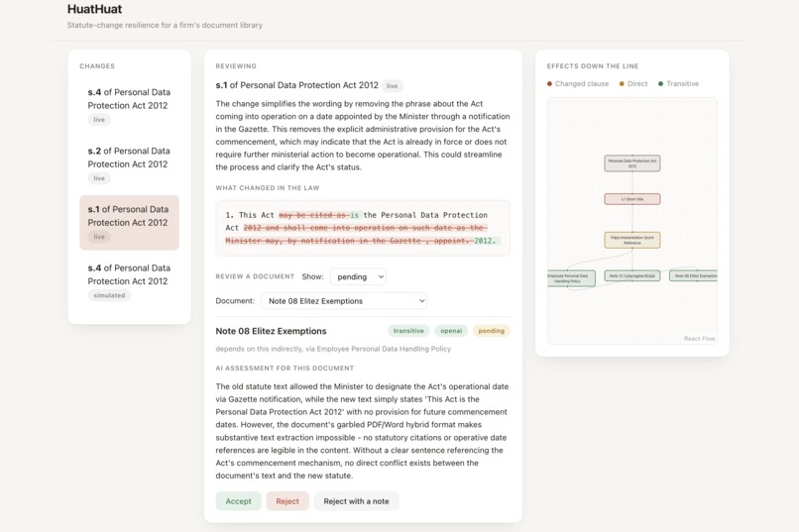Click the 'Review a document' label
Screen dimensions: 799x532
tap(255, 276)
